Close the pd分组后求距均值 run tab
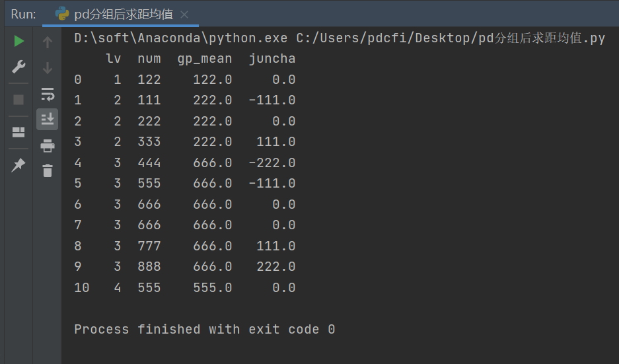This screenshot has height=364, width=619. (184, 15)
